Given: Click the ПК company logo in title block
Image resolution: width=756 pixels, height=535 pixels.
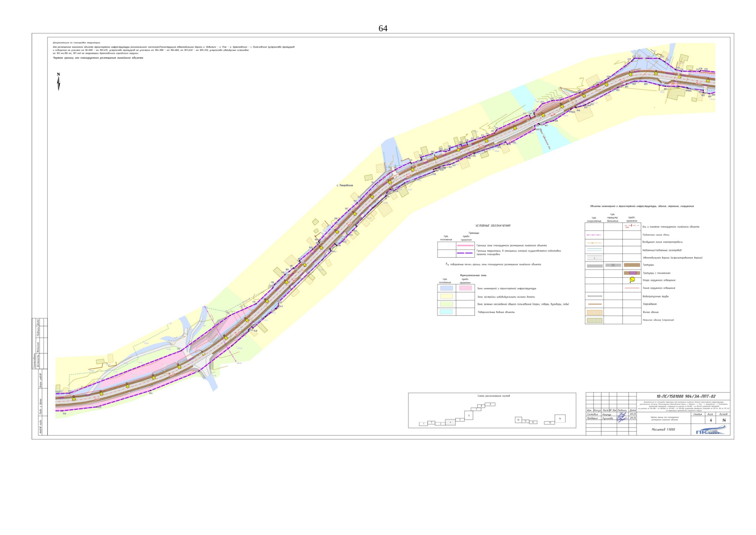Looking at the screenshot, I should 710,430.
